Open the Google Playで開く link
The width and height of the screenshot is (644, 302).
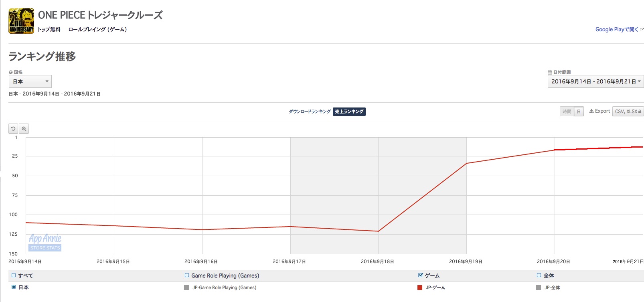616,29
